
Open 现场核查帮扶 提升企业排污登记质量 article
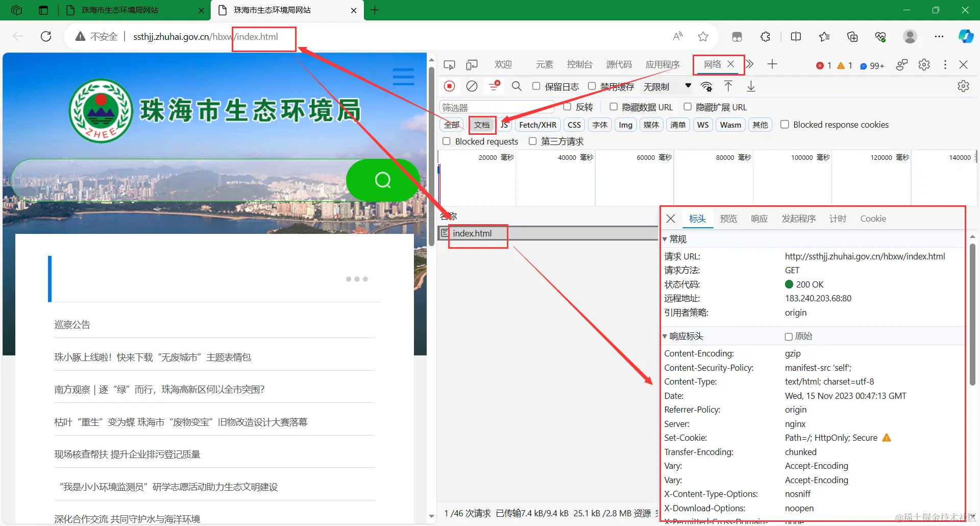[x=128, y=454]
